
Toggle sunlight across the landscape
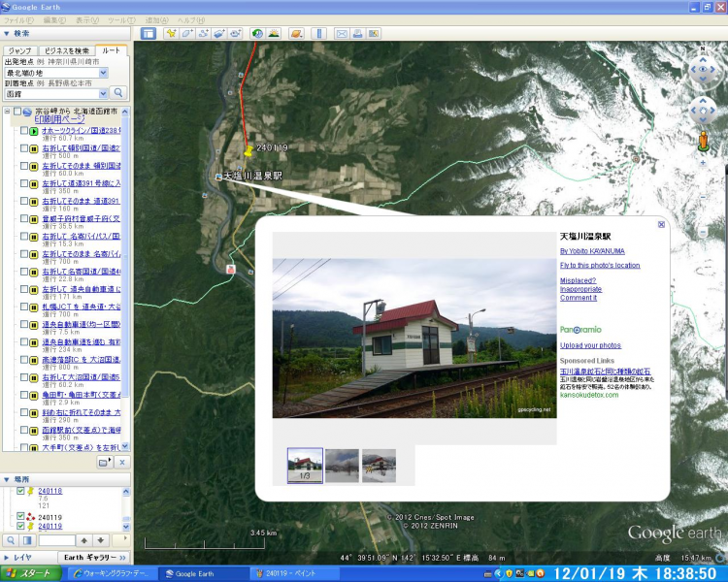pyautogui.click(x=274, y=33)
